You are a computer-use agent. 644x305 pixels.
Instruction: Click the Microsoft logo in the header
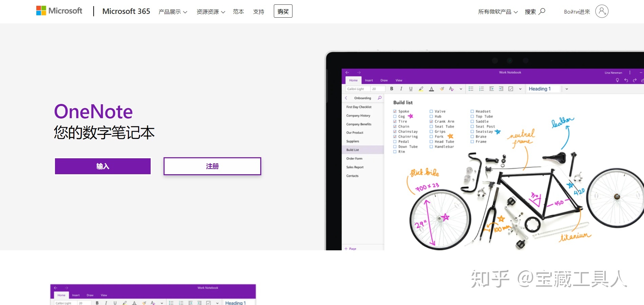tap(59, 11)
